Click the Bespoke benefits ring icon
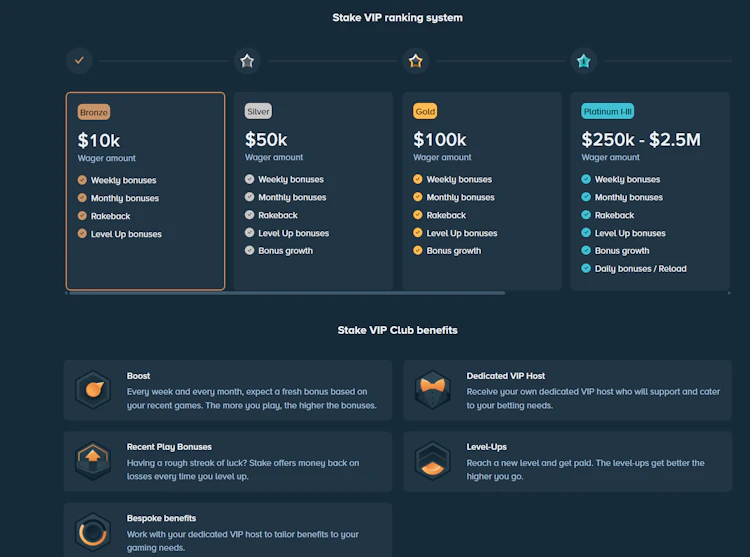The height and width of the screenshot is (557, 750). [x=93, y=532]
